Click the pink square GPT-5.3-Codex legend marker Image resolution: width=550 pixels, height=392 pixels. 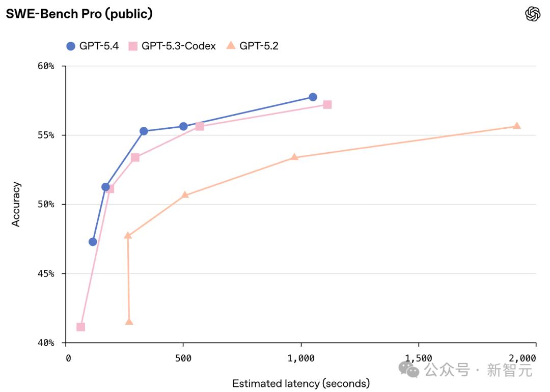133,46
